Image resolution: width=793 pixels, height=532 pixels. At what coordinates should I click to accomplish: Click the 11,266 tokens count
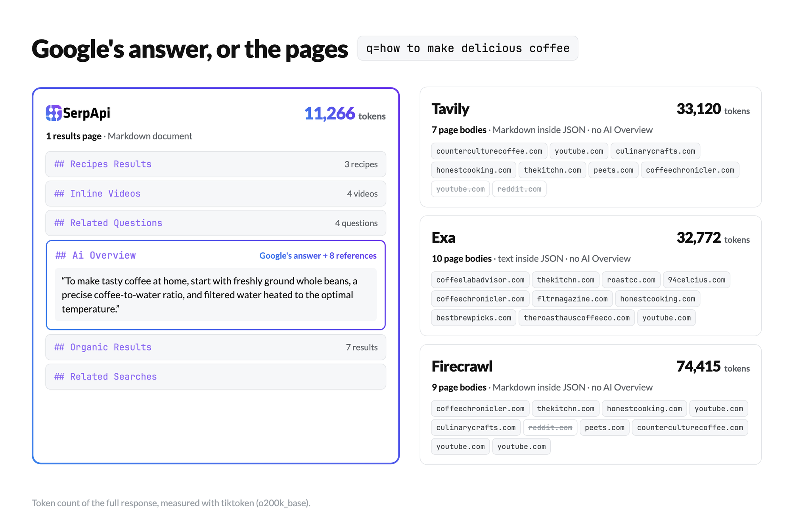click(x=345, y=114)
